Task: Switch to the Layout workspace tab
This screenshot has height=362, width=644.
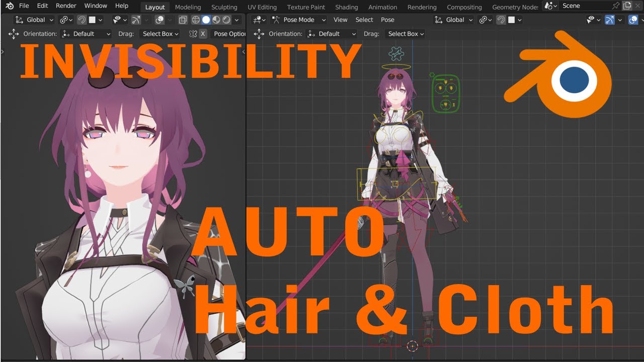Action: coord(154,7)
